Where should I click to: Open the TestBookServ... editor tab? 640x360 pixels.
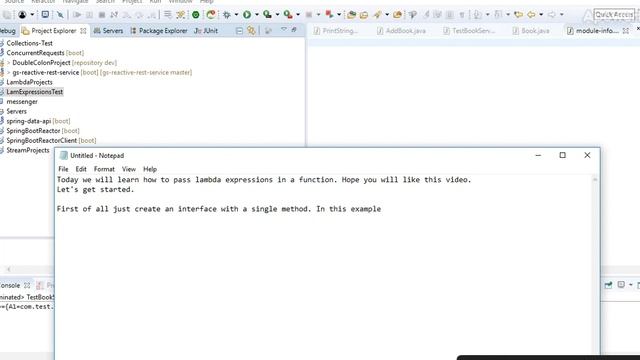(x=469, y=31)
